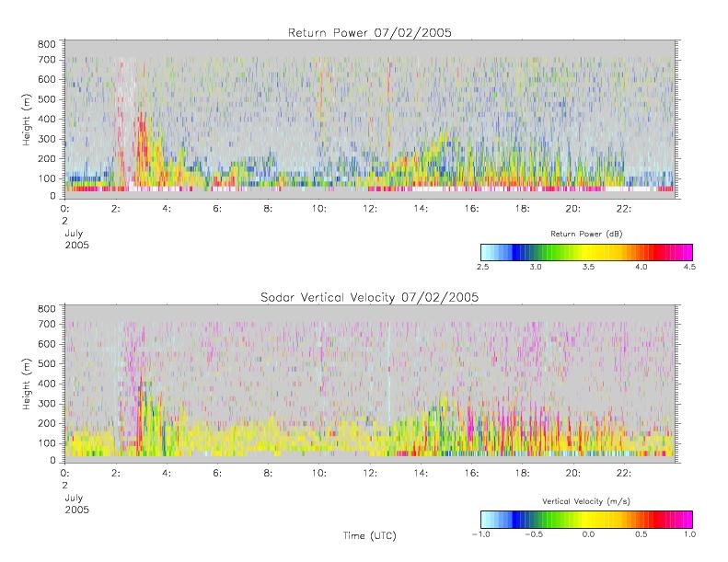Click the "6:" time tick under Vertical Velocity plot
728x562 pixels.
217,474
